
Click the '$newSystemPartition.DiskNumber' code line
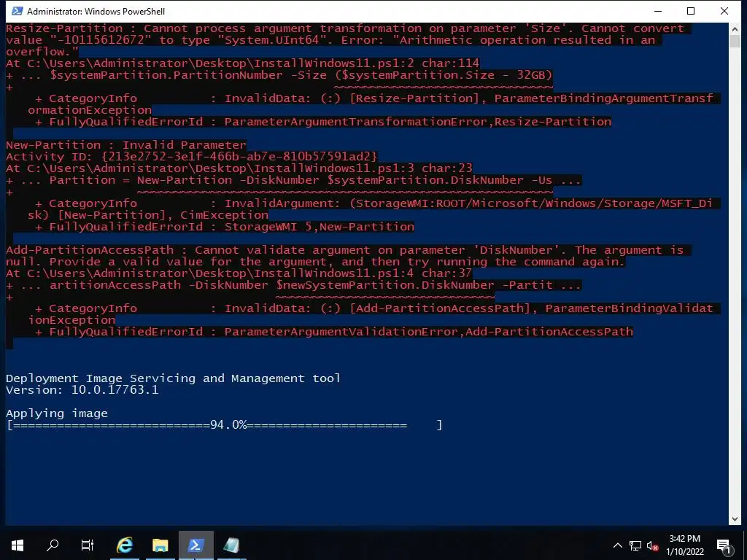[385, 285]
